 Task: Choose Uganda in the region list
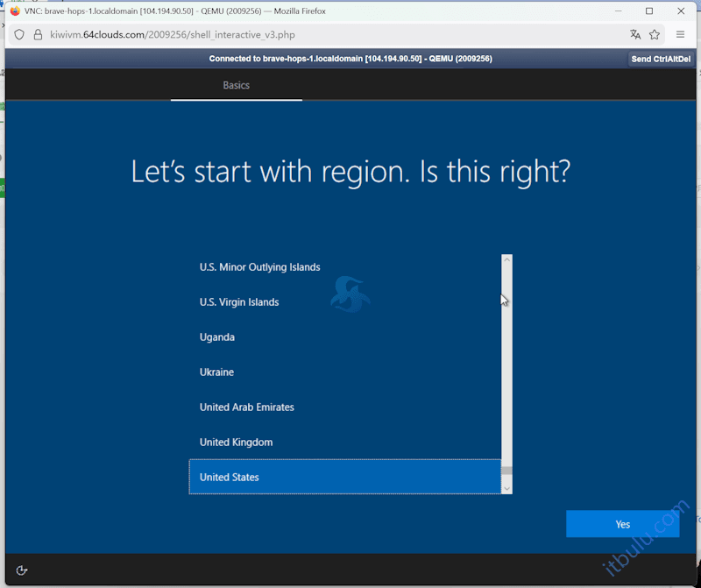pos(345,337)
